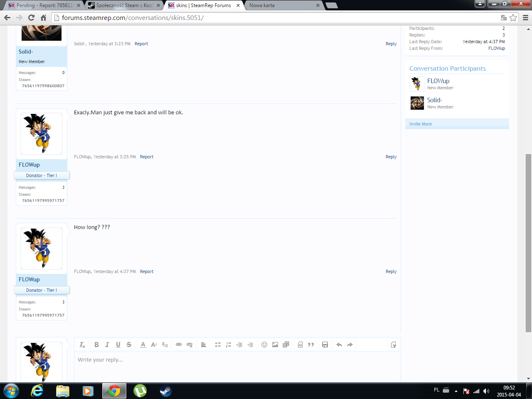Insert an unordered bullet list
Viewport: 532px width, 399px height.
[218, 345]
